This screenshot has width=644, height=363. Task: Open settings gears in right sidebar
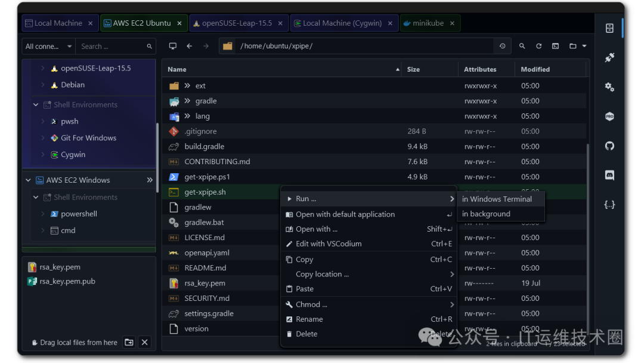[x=609, y=87]
